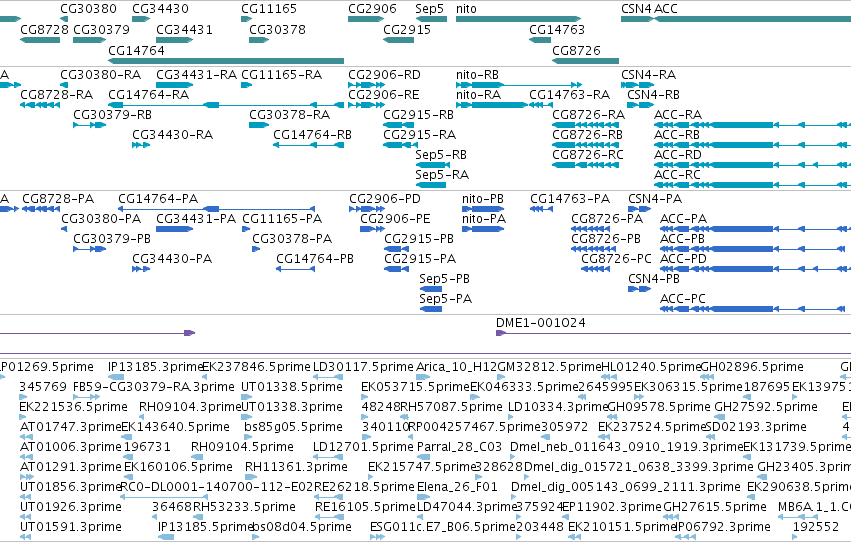Click transcript nito-RB
This screenshot has width=851, height=542.
click(519, 85)
